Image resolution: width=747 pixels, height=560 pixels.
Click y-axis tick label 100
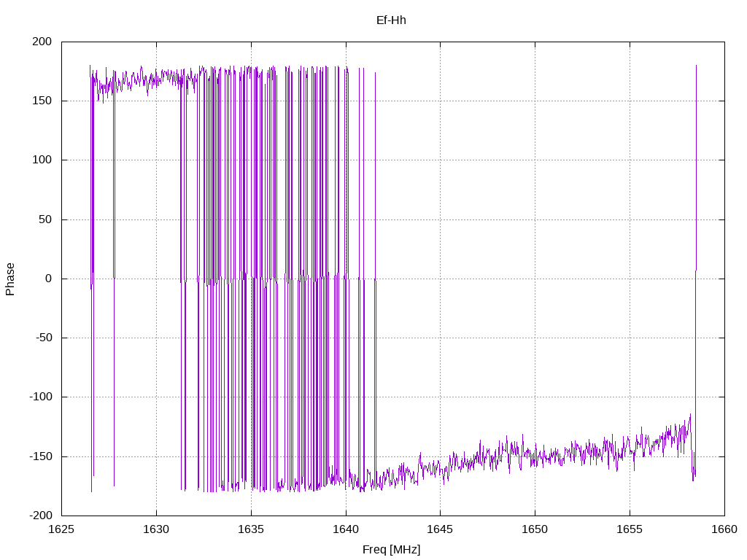click(42, 160)
